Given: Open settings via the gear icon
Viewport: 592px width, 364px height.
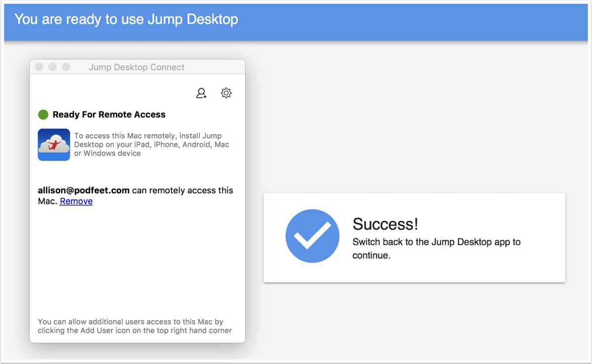Looking at the screenshot, I should click(x=226, y=93).
